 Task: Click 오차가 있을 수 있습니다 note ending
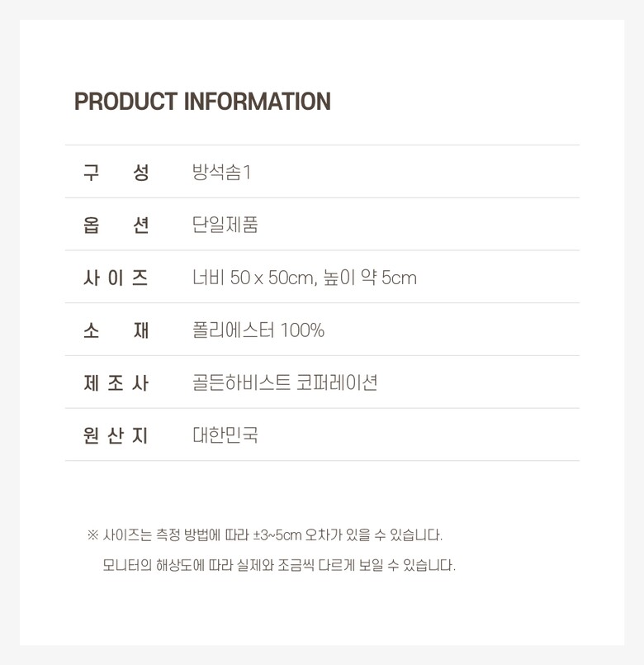pos(374,535)
